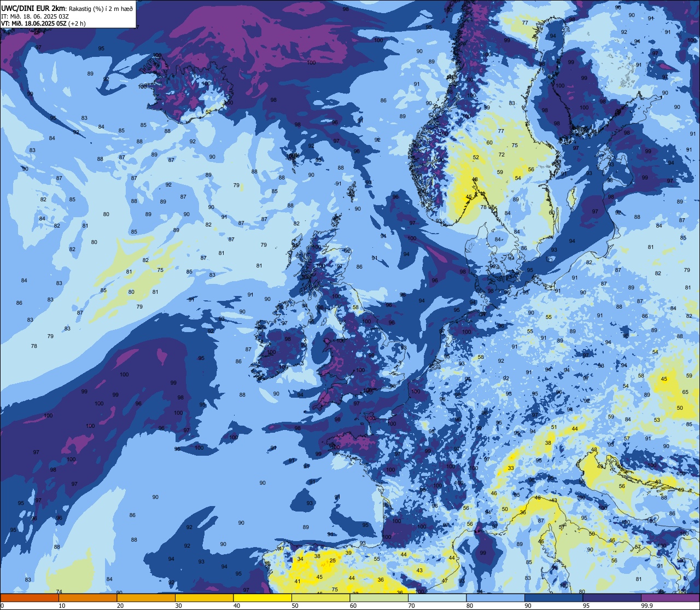
Task: Click the pale green 60–70 legend segment
Action: 379,598
